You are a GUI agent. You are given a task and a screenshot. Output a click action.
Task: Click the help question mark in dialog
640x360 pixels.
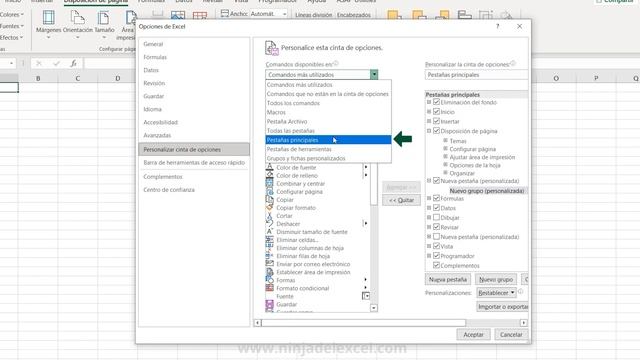coord(497,26)
